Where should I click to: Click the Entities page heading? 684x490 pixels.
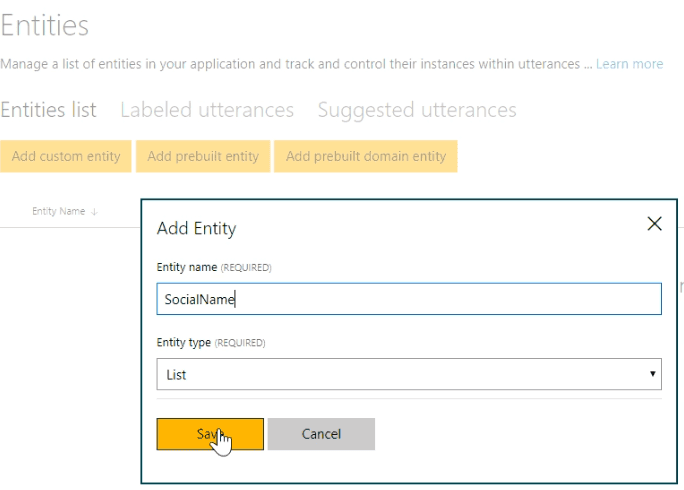(x=45, y=26)
